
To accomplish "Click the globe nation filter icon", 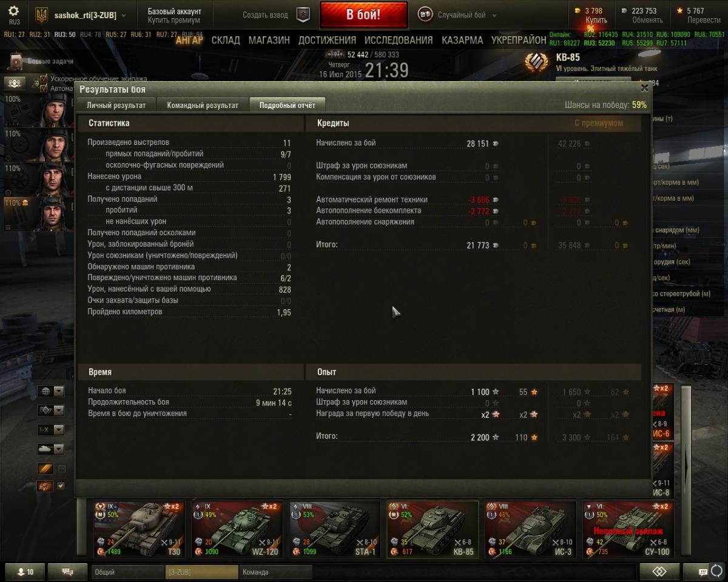I will pyautogui.click(x=45, y=391).
